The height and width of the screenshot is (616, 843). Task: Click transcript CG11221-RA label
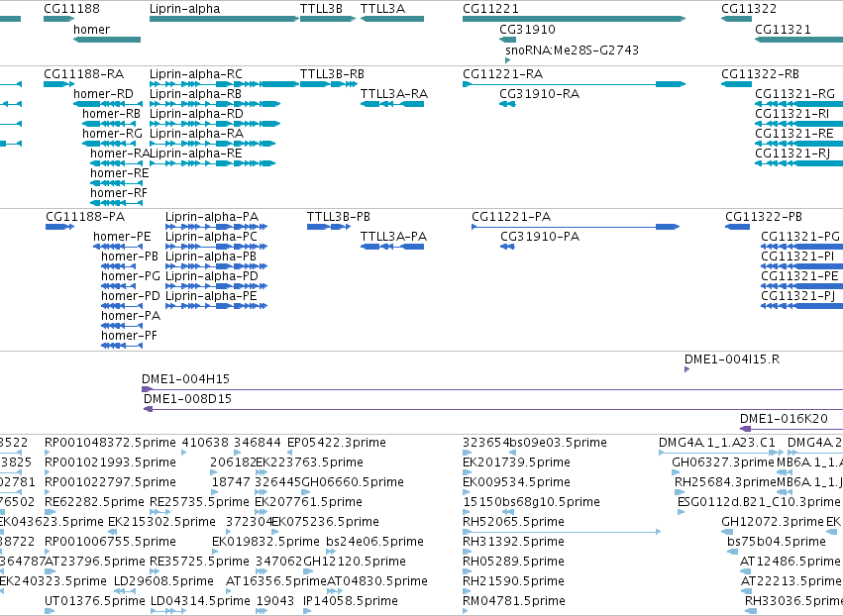[502, 74]
